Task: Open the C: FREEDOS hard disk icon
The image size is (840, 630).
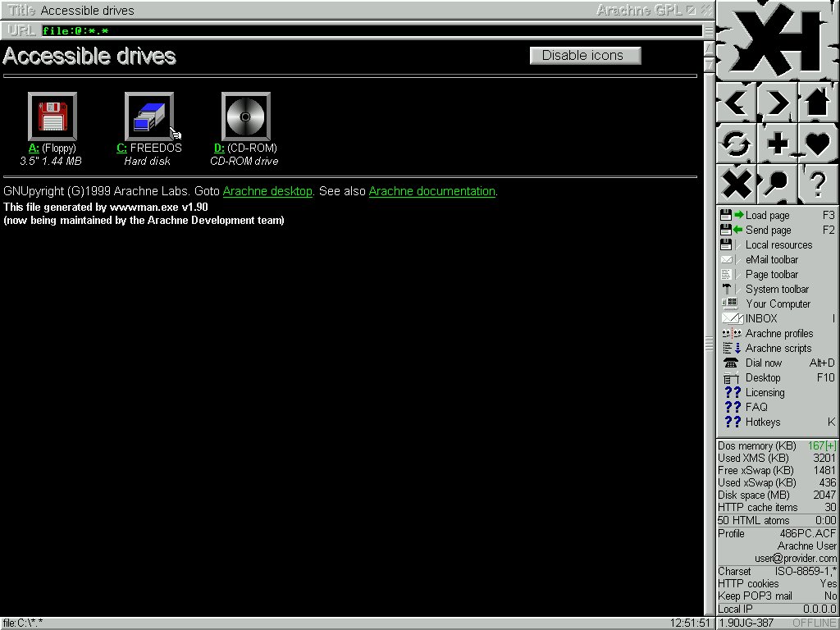Action: click(x=148, y=116)
